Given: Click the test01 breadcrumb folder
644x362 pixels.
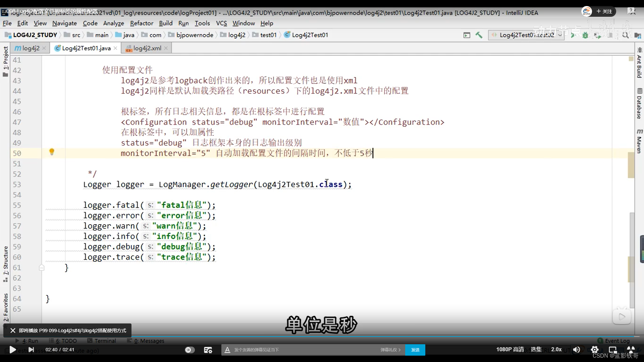Looking at the screenshot, I should point(265,35).
